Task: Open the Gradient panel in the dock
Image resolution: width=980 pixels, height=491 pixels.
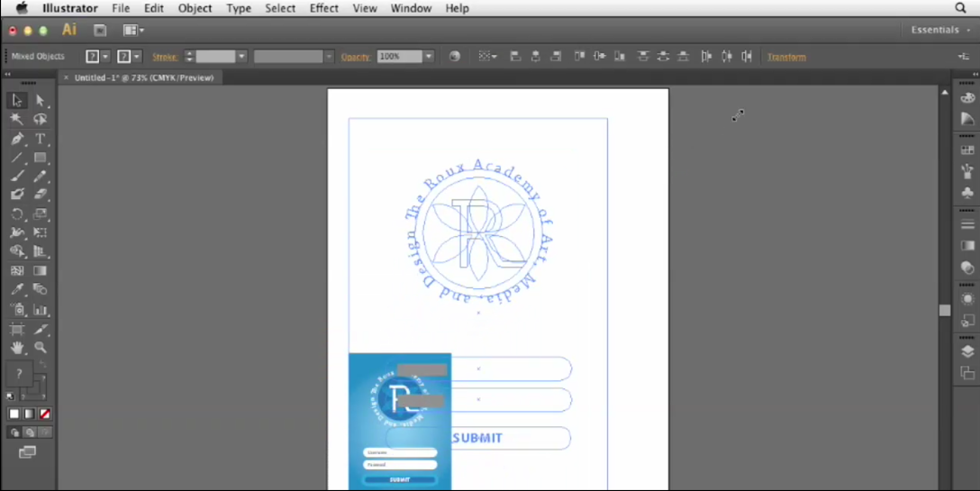Action: [966, 246]
